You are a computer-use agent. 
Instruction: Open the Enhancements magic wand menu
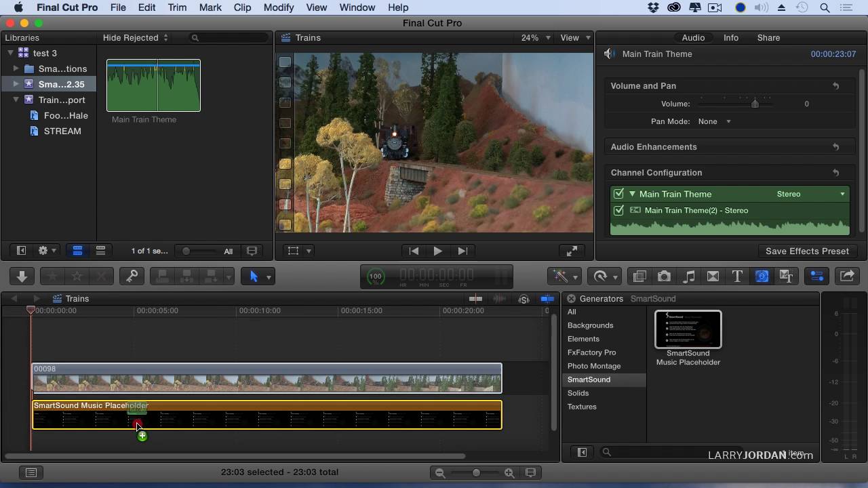tap(566, 277)
